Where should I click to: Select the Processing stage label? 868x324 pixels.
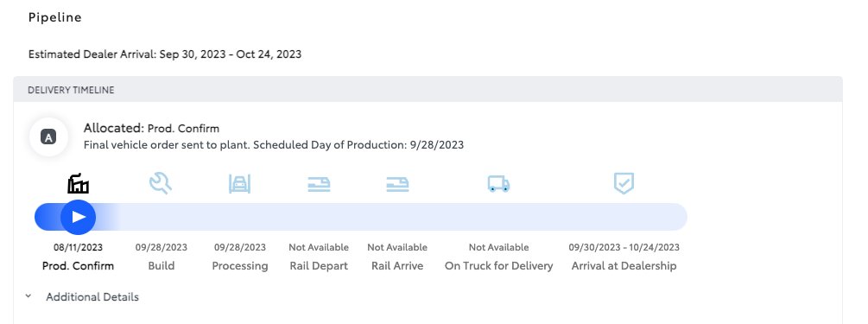(x=240, y=266)
